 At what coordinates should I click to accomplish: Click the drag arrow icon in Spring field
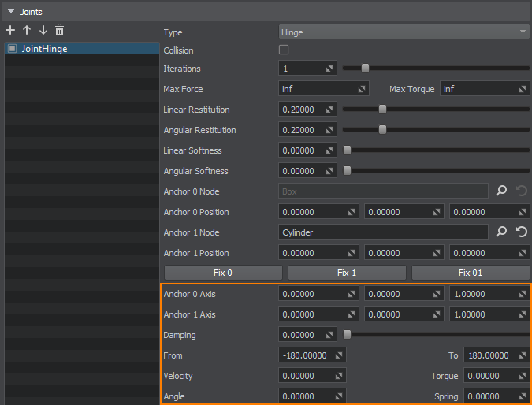pyautogui.click(x=523, y=396)
